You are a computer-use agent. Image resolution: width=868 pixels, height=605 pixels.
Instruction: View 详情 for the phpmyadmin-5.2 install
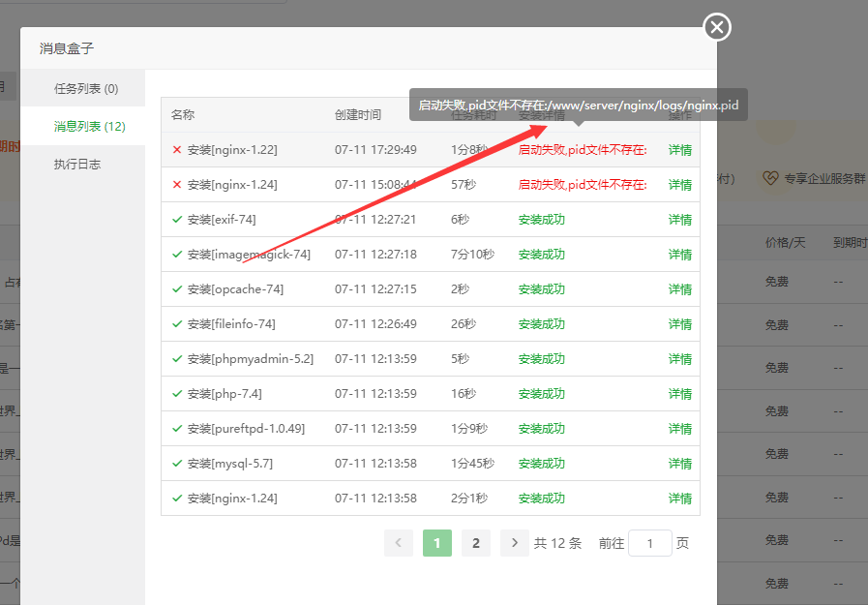pos(679,359)
